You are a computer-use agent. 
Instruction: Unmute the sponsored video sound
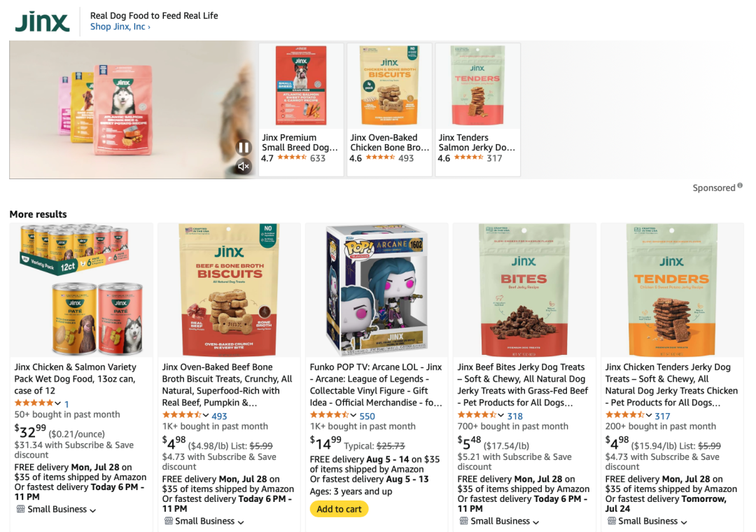tap(244, 167)
